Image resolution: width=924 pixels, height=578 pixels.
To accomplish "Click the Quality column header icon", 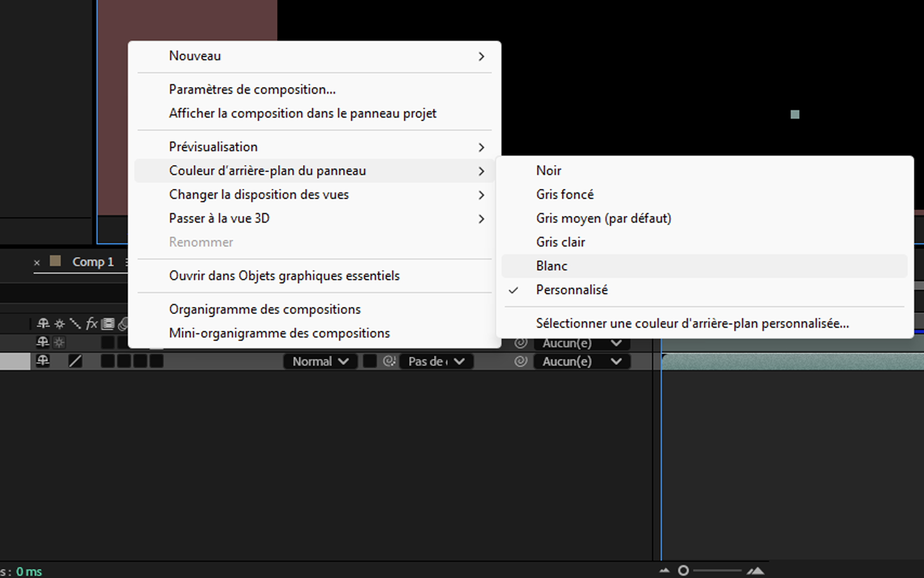I will (75, 324).
